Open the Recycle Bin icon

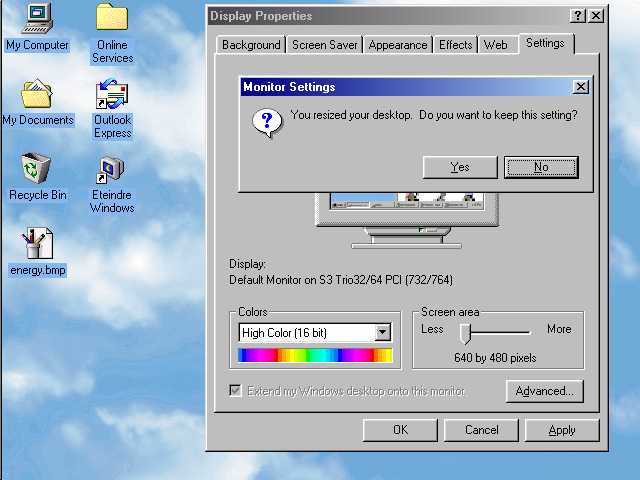click(x=37, y=169)
